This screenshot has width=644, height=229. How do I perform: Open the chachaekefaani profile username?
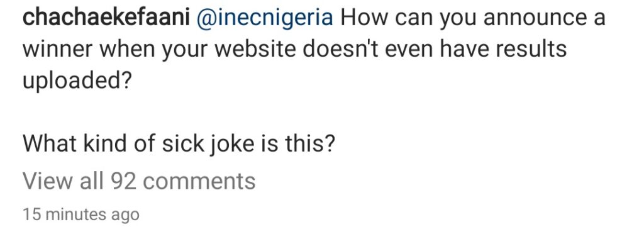pos(106,18)
